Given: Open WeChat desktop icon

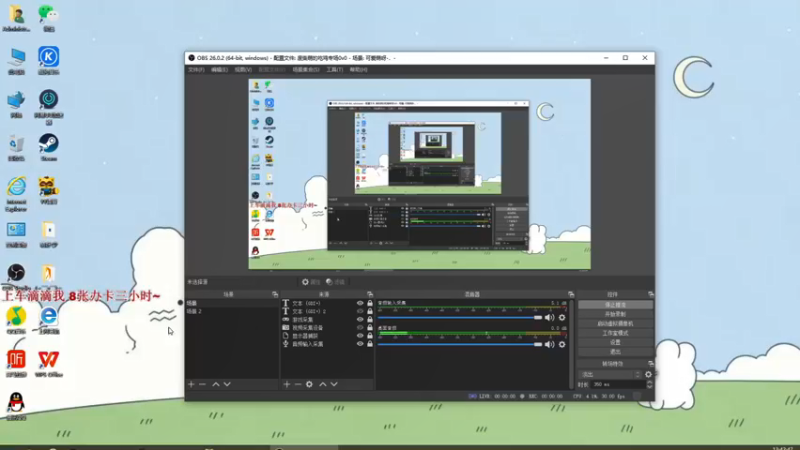Looking at the screenshot, I should 48,18.
